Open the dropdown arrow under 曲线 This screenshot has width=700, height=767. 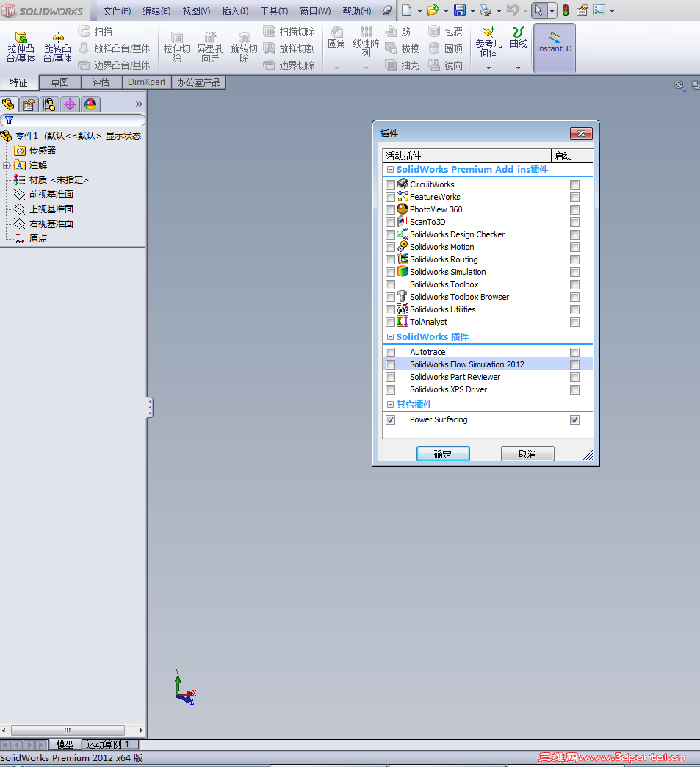[518, 68]
